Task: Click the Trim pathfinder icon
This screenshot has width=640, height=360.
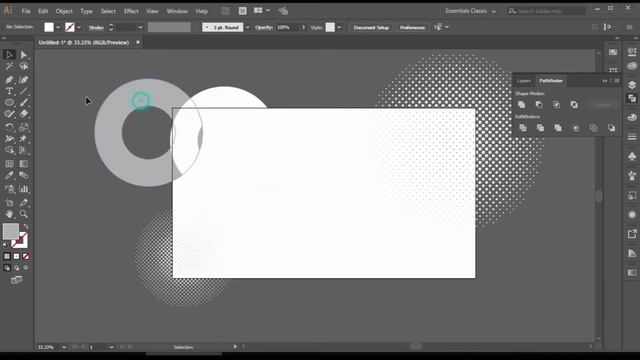Action: [540, 128]
